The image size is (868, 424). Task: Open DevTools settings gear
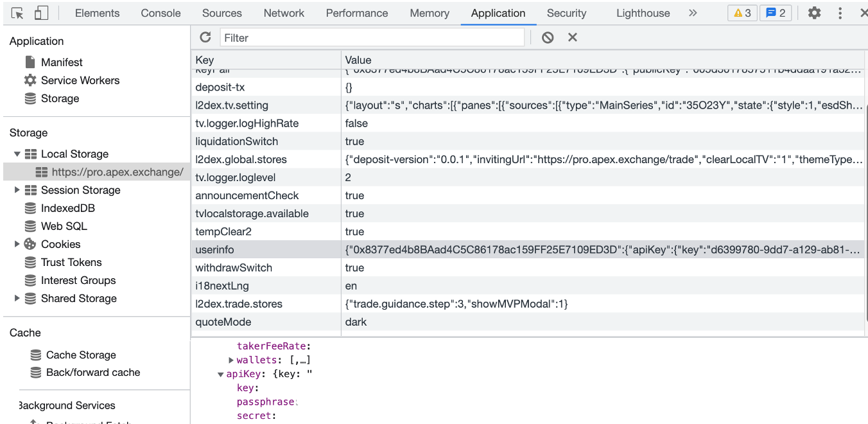click(x=814, y=13)
